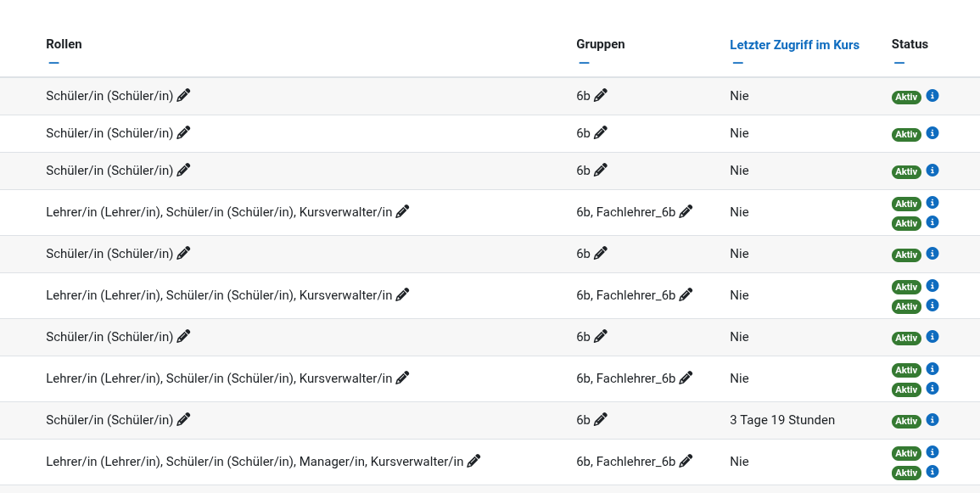This screenshot has height=493, width=980.
Task: Edit Fachlehrer_6b groups in fourth table row
Action: [x=686, y=212]
